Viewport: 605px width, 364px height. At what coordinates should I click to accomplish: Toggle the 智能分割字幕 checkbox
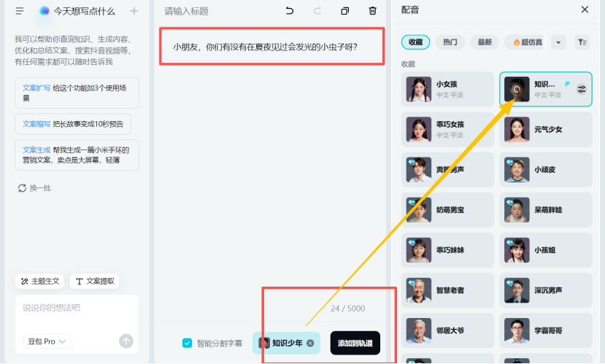pos(187,343)
